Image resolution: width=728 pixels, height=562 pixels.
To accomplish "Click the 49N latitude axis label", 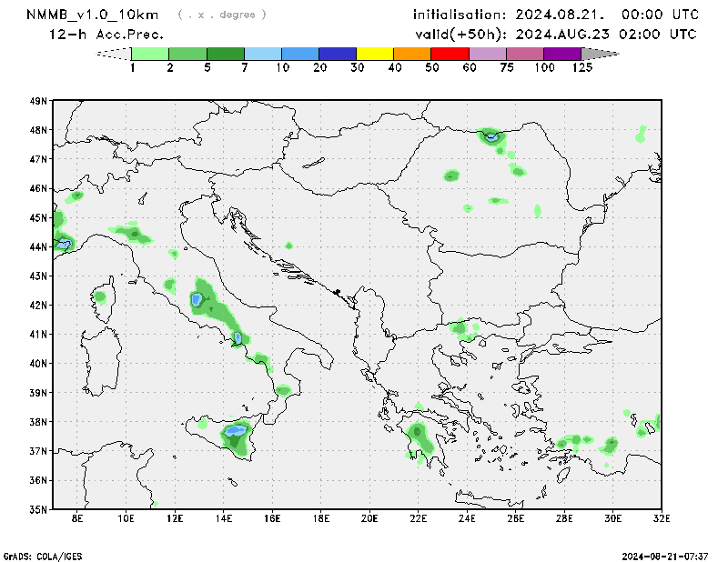I will pos(39,101).
